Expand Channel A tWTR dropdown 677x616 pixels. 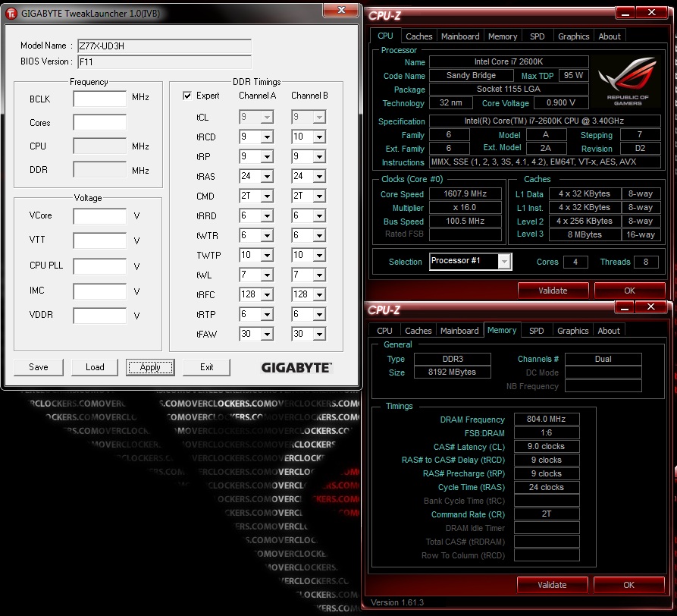coord(268,236)
